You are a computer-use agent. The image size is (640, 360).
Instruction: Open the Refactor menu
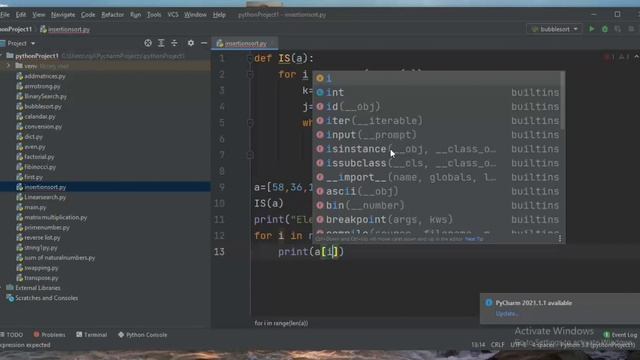click(112, 15)
